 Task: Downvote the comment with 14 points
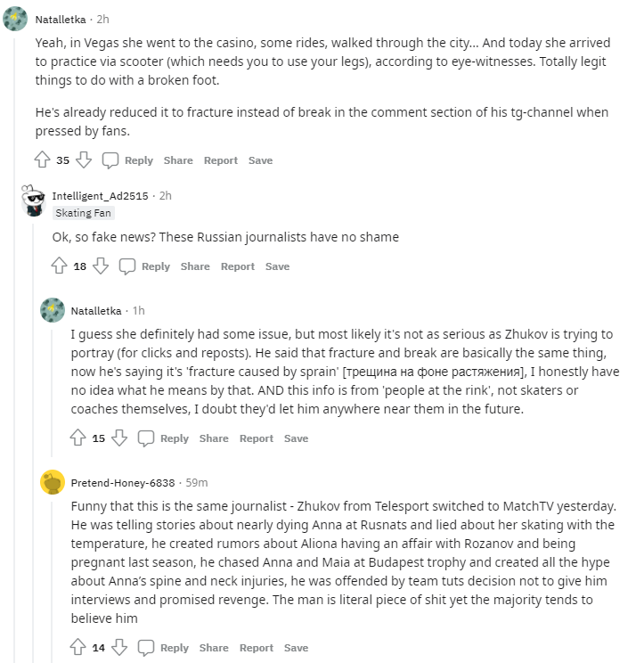pos(119,648)
